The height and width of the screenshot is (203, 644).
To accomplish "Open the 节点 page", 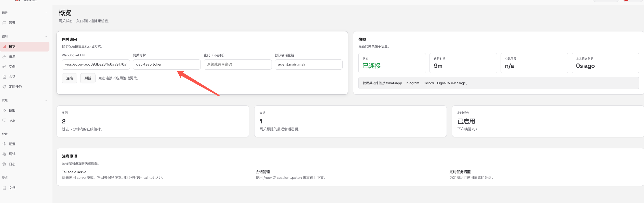I will point(25,120).
